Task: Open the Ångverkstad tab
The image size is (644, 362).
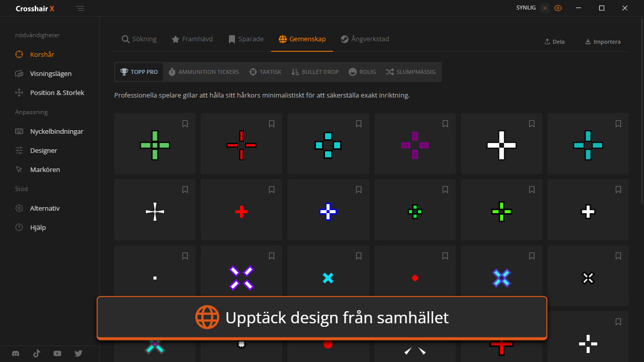Action: coord(365,39)
